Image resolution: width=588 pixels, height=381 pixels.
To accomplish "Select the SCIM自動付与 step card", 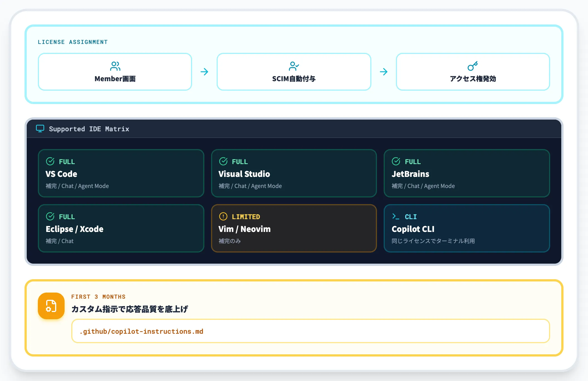I will 294,72.
